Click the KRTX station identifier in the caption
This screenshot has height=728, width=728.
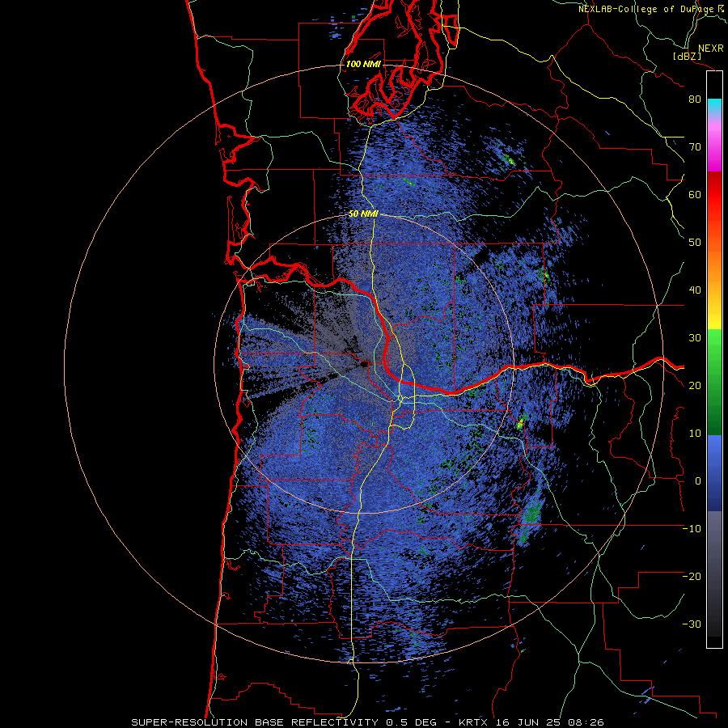pyautogui.click(x=475, y=722)
